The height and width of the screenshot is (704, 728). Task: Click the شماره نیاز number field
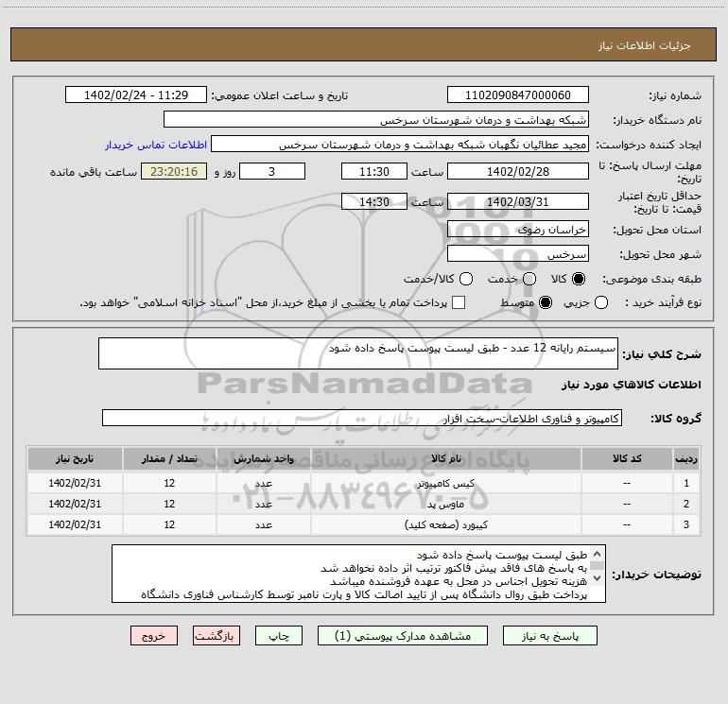point(518,94)
